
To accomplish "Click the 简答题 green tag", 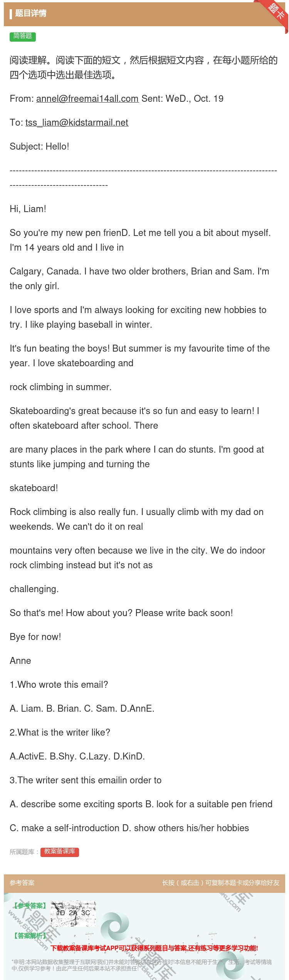I will click(23, 37).
